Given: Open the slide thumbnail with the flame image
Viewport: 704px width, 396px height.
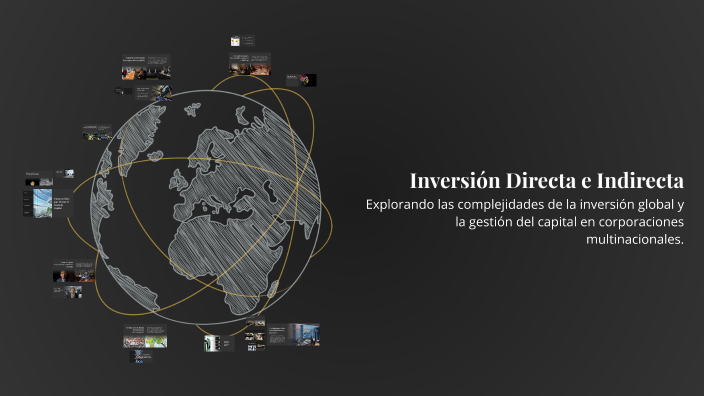Looking at the screenshot, I should point(39,178).
